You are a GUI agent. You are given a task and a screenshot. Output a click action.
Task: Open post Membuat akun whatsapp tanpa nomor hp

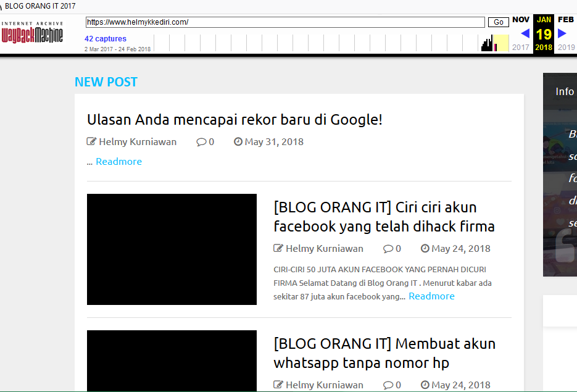click(x=384, y=353)
